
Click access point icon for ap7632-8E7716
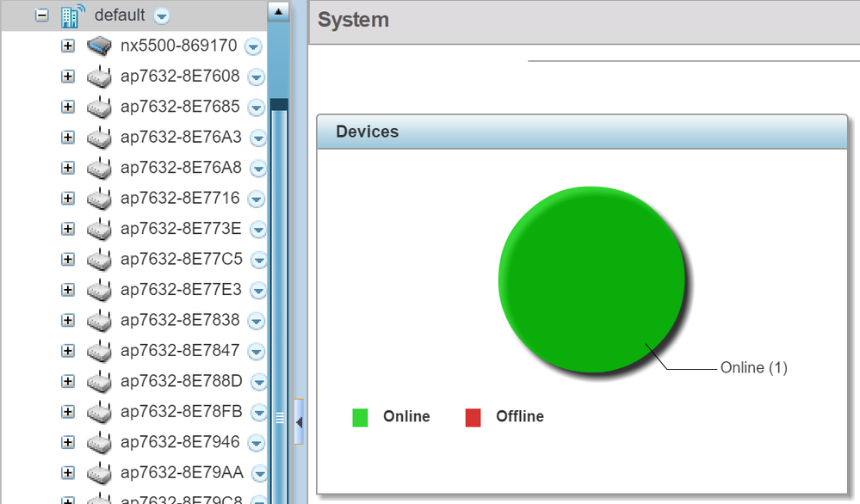99,199
